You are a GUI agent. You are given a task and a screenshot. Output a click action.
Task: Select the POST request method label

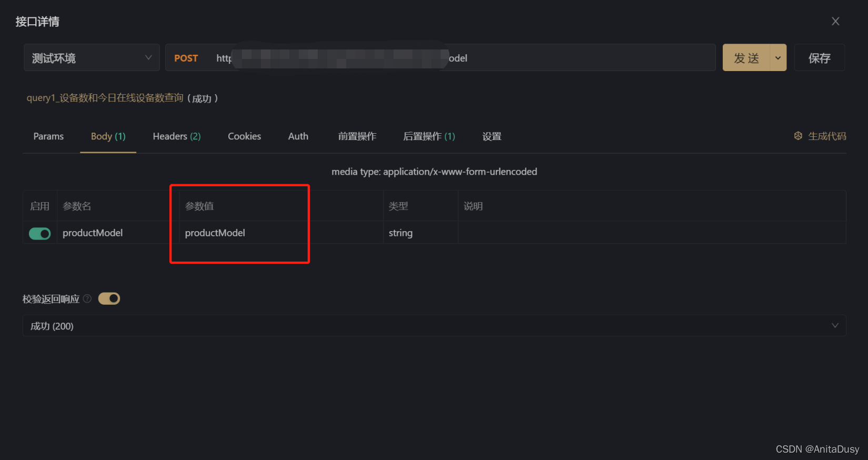click(186, 58)
